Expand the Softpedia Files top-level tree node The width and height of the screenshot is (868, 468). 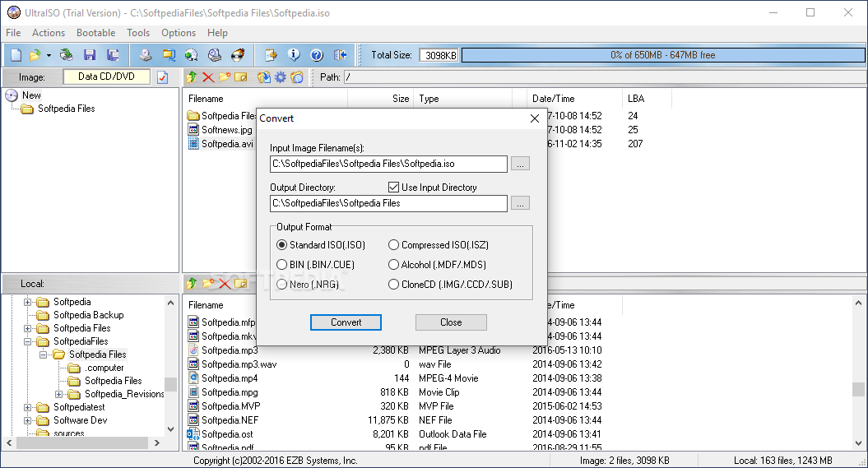pos(28,329)
